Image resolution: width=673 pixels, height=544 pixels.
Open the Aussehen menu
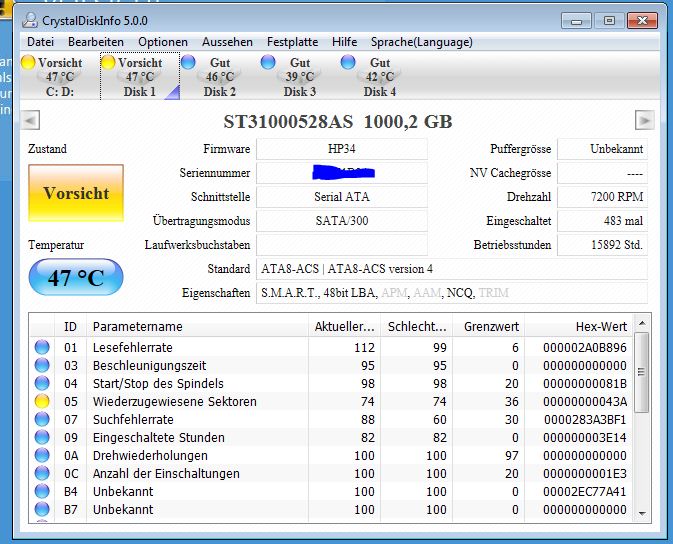[227, 42]
